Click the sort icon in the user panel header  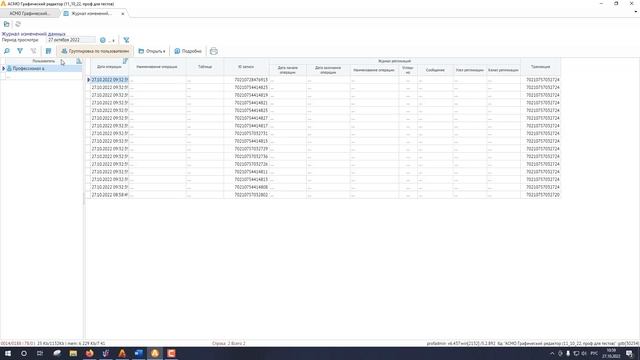79,61
